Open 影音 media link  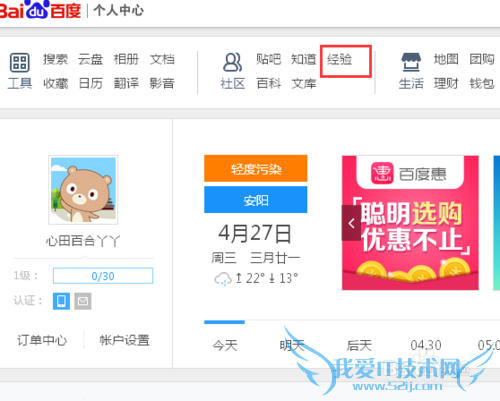point(162,83)
